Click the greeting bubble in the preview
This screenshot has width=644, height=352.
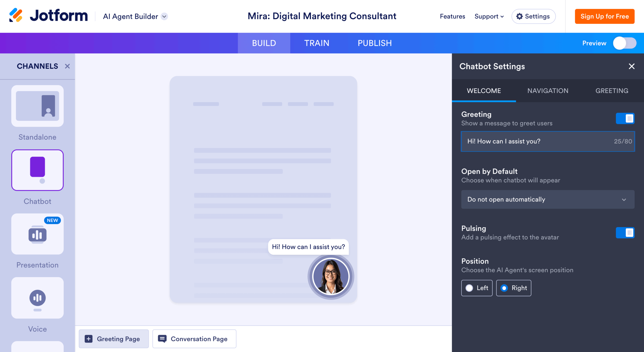pos(308,247)
